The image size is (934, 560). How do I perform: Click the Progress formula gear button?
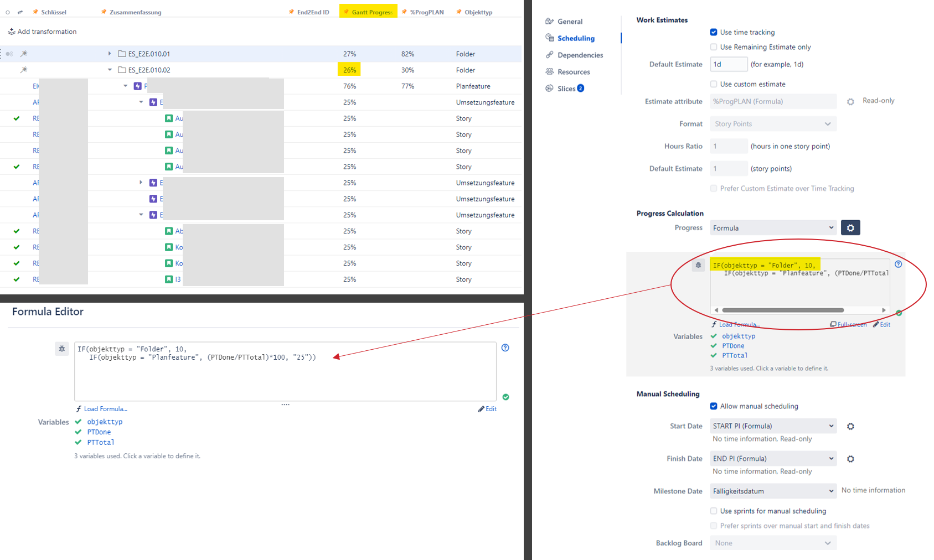[850, 228]
